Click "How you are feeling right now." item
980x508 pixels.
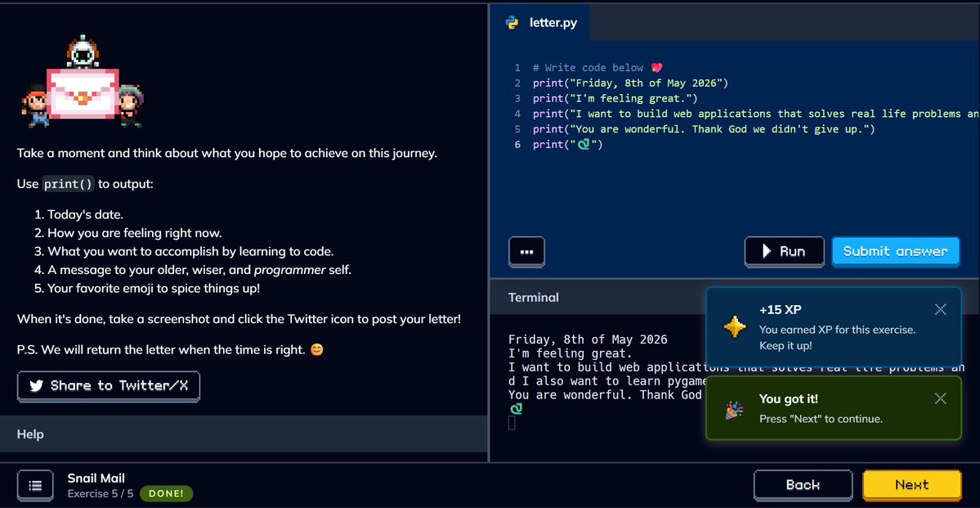coord(134,233)
